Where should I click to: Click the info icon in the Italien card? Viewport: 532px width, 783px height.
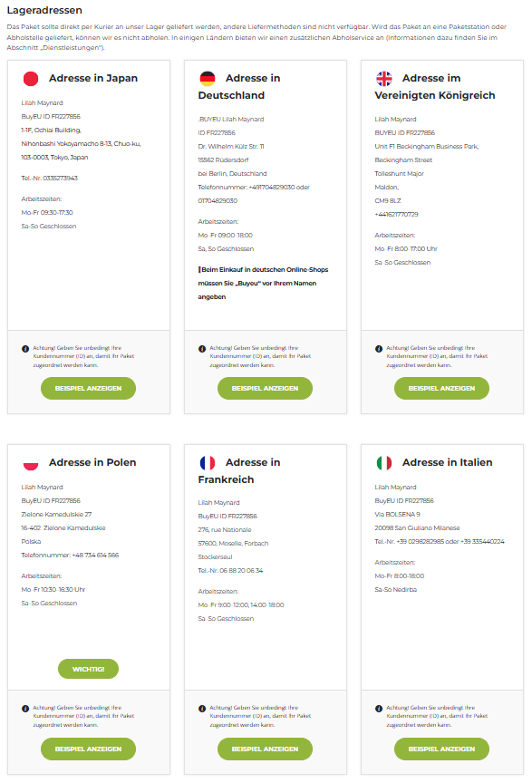tap(379, 708)
